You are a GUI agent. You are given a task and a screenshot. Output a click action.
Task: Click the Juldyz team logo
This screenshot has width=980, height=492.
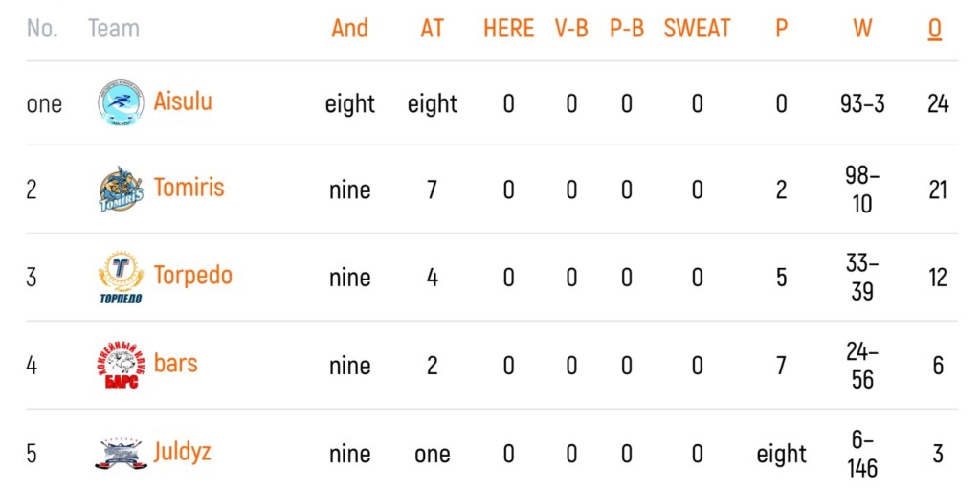[x=121, y=454]
